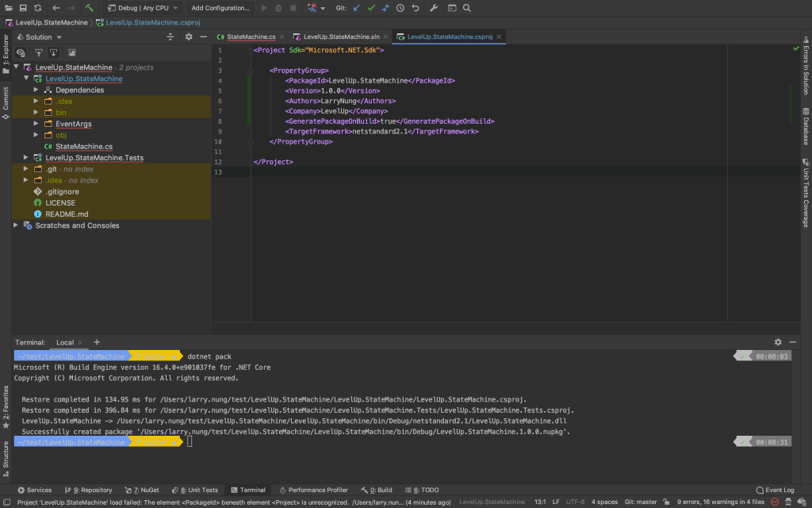Close the Local terminal tab
Viewport: 812px width, 508px height.
[x=80, y=343]
